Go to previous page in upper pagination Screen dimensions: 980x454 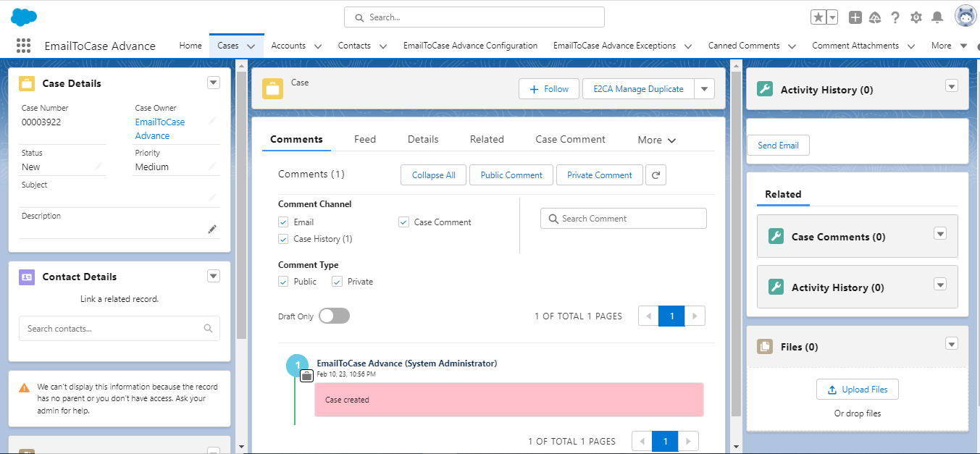pos(648,316)
